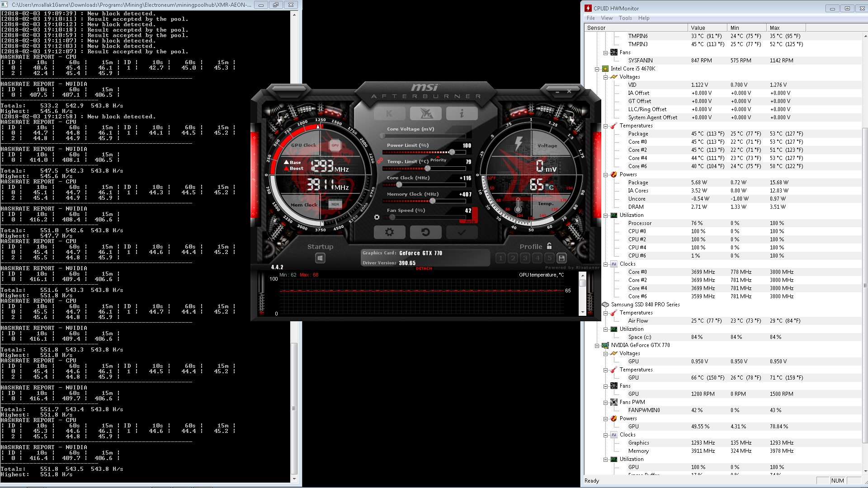The width and height of the screenshot is (868, 488).
Task: Open the Help menu in HWMonitor
Action: (x=644, y=18)
